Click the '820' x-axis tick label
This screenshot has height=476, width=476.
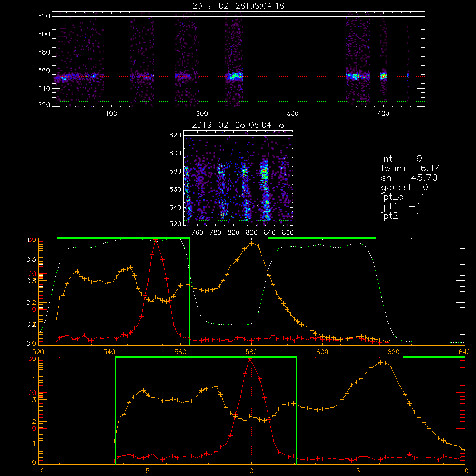coord(252,233)
